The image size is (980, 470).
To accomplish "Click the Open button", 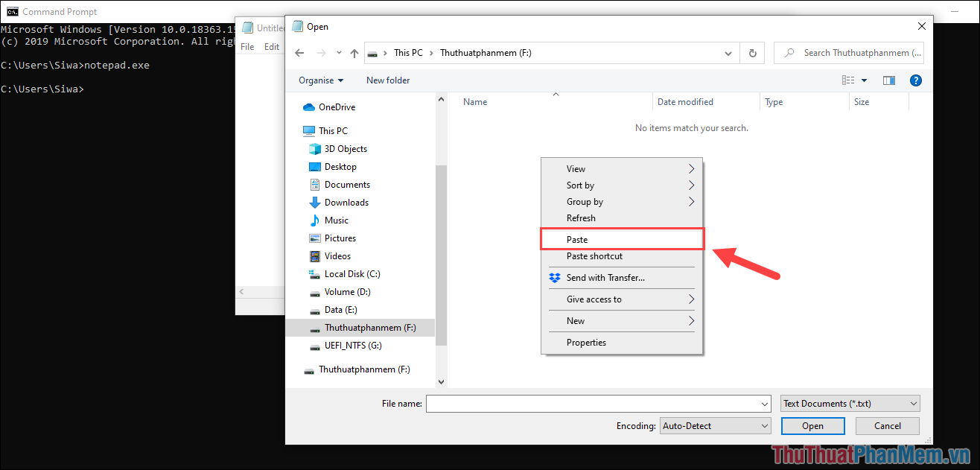I will coord(812,425).
